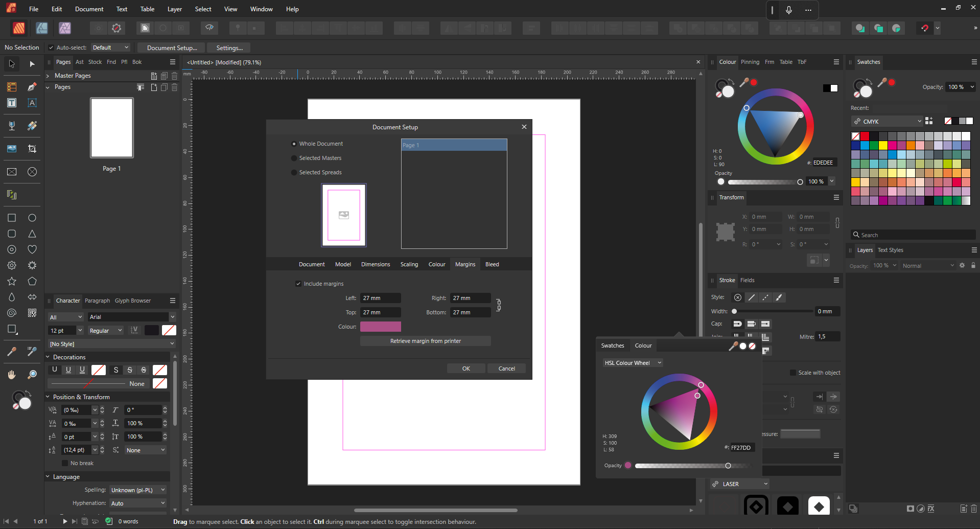
Task: Collapse Position & Transform section
Action: [x=48, y=397]
